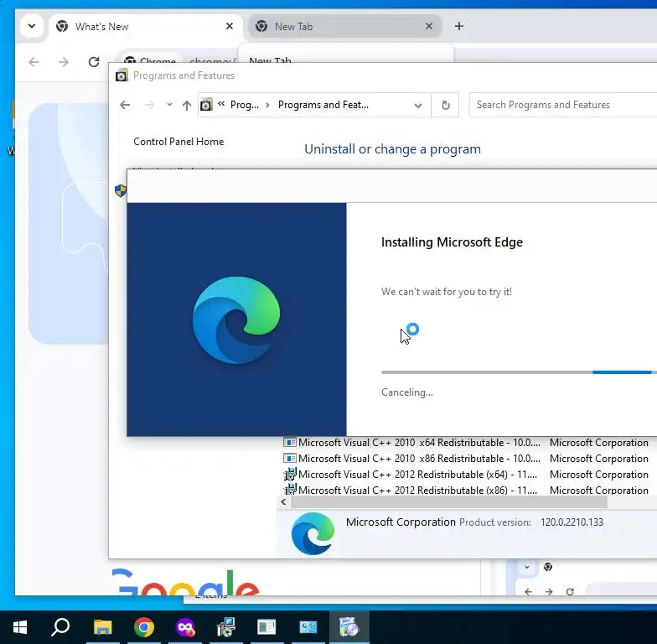Reload the Chrome page
Screen dimensions: 657x644
click(x=94, y=62)
